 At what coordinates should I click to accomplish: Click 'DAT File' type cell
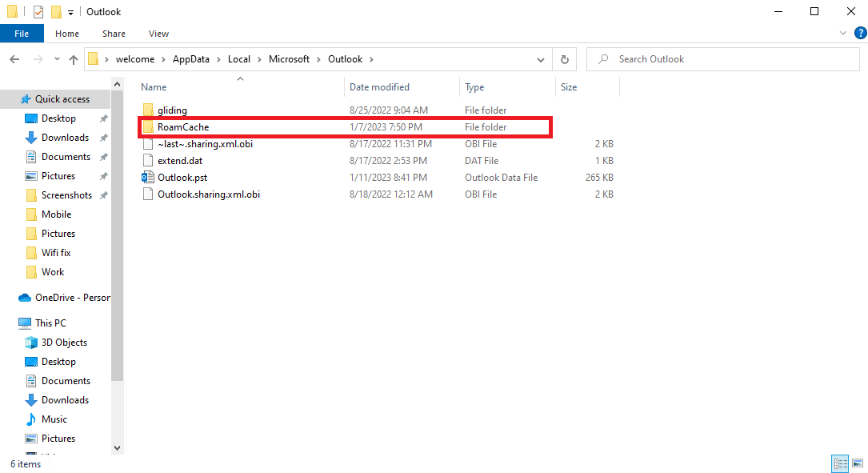481,161
